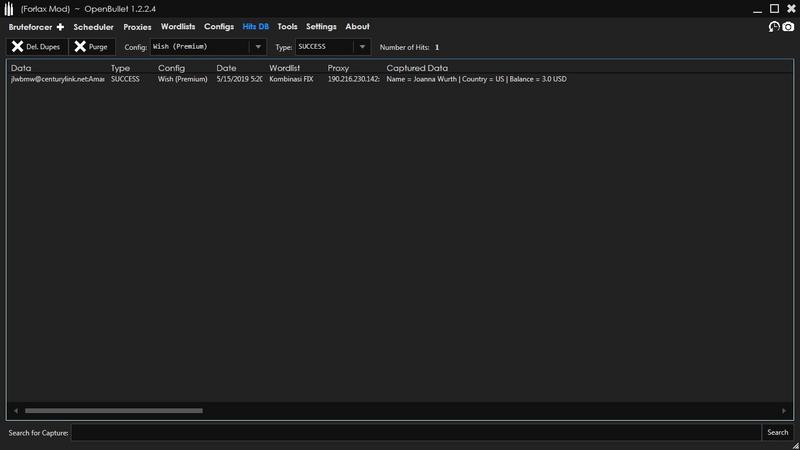Expand the Type dropdown arrow
The width and height of the screenshot is (800, 450).
click(362, 47)
